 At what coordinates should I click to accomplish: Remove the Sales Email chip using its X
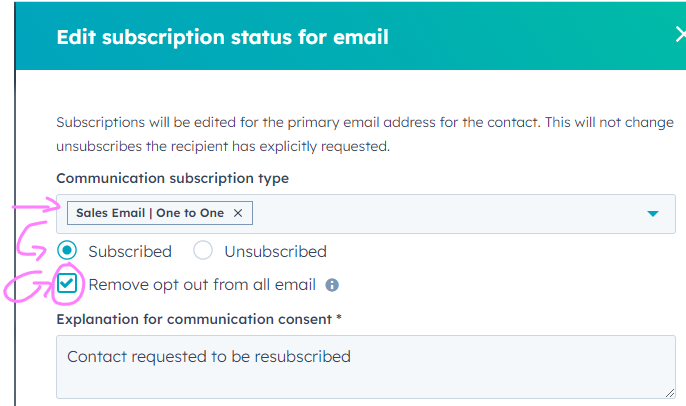click(237, 213)
